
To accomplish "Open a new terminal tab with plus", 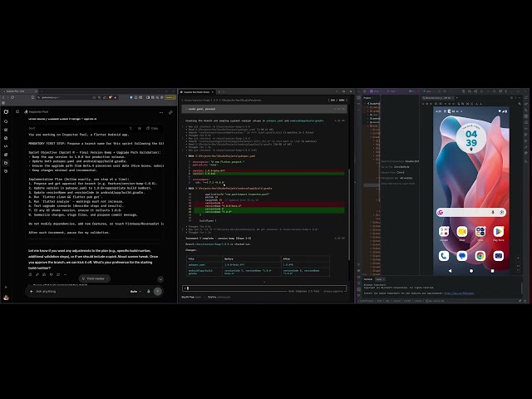I will pos(219,92).
